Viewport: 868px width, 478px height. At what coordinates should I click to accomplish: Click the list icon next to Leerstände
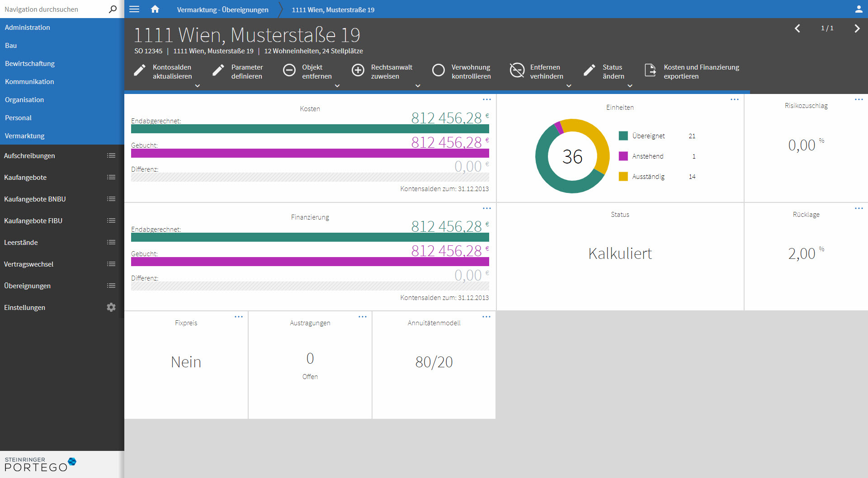tap(111, 242)
